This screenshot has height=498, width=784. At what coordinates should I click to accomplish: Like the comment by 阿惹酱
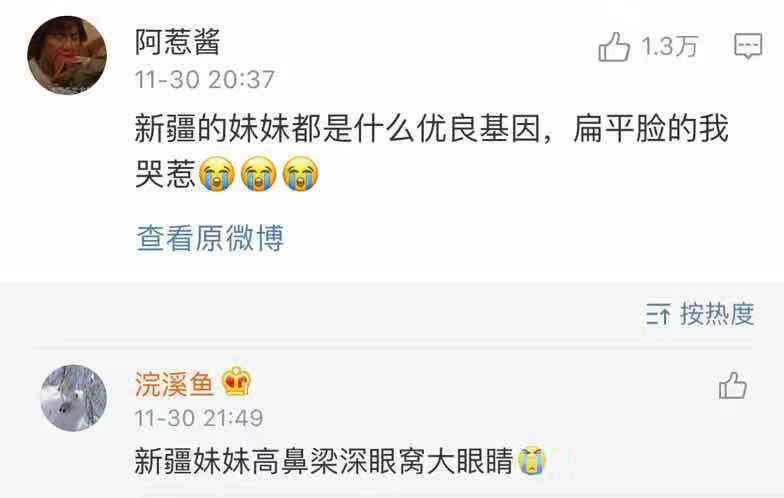point(614,46)
